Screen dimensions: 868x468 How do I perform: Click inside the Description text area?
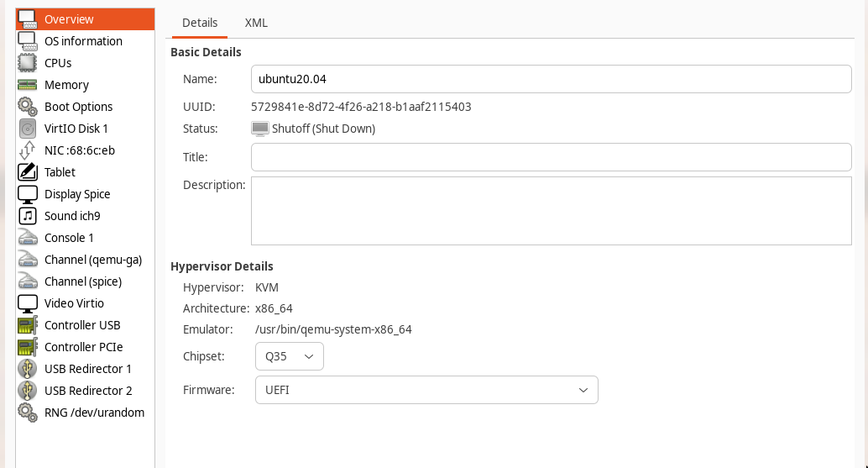point(551,210)
